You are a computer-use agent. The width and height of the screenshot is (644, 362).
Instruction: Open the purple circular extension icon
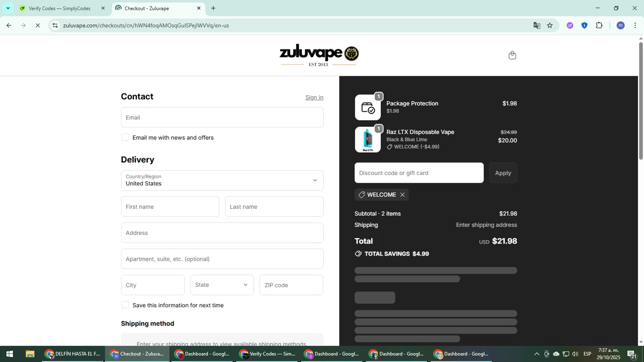pyautogui.click(x=570, y=25)
